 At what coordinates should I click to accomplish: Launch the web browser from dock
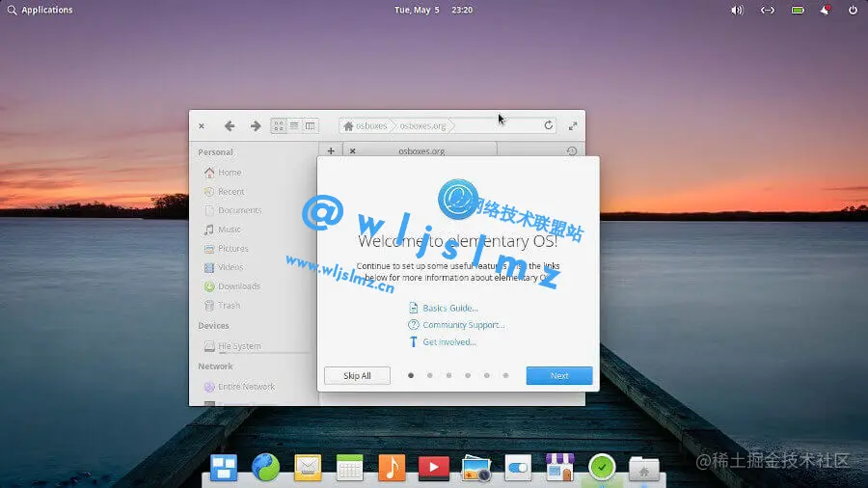tap(266, 468)
